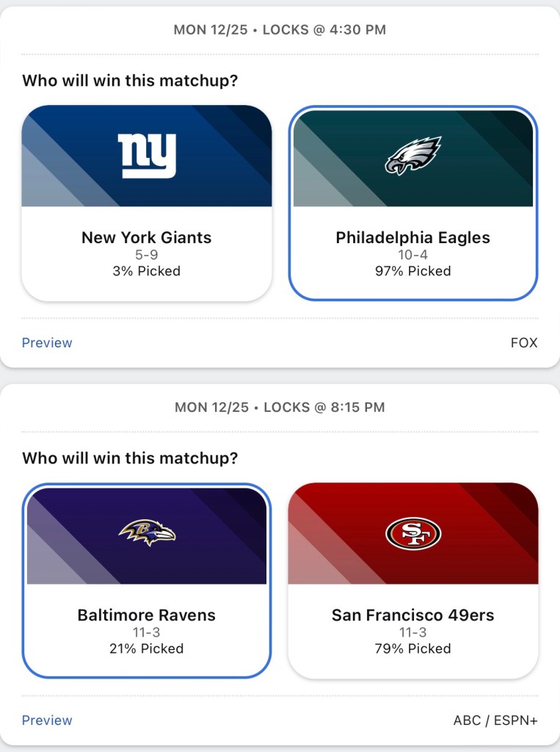The image size is (560, 752).
Task: Click the ABC / ESPN+ network label
Action: pyautogui.click(x=495, y=720)
